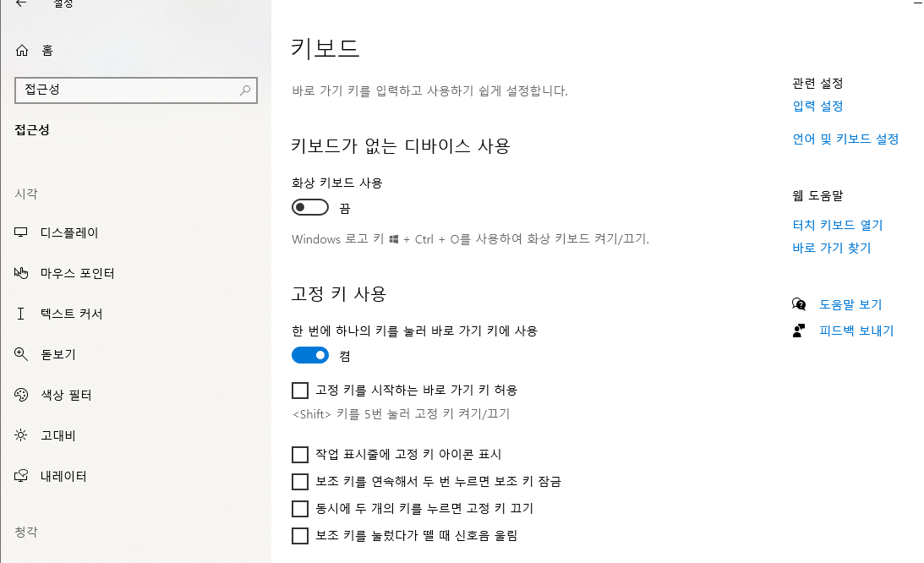
Task: Click the Narrator icon in sidebar
Action: [22, 476]
